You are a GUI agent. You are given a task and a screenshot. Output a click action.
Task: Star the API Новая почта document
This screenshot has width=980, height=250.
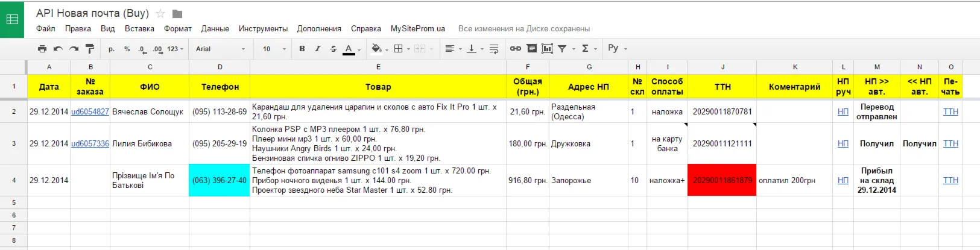point(160,13)
